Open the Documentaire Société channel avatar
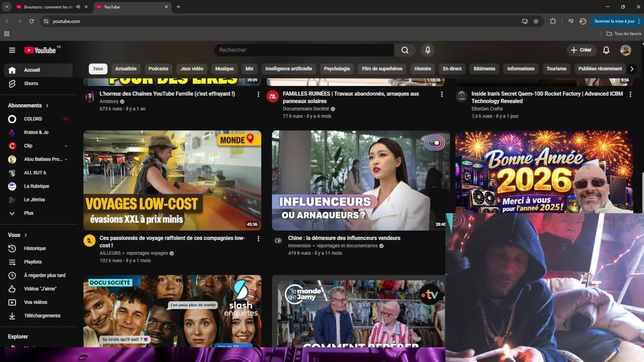The image size is (644, 362). [x=273, y=97]
